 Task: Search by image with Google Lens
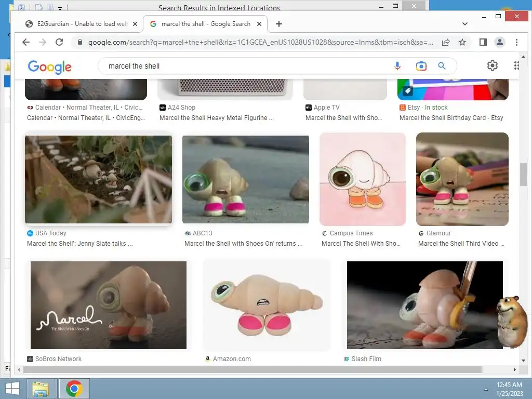pyautogui.click(x=421, y=66)
